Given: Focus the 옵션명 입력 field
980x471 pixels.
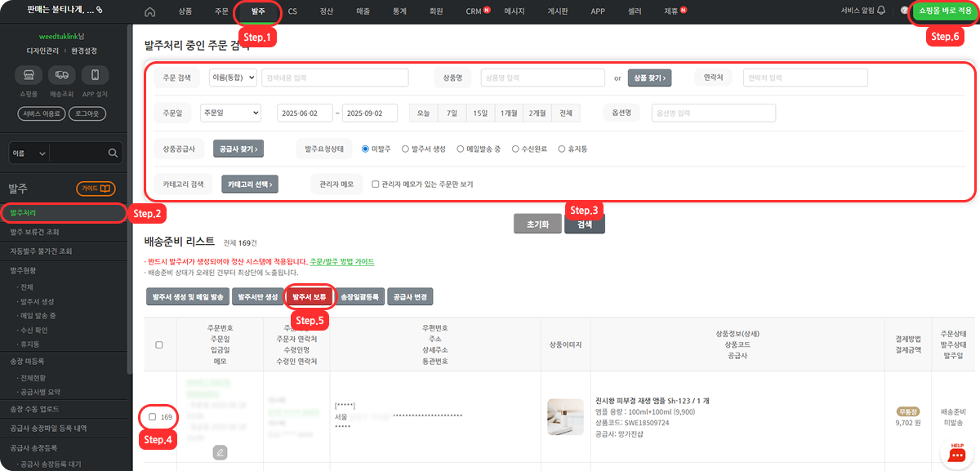Looking at the screenshot, I should 714,113.
